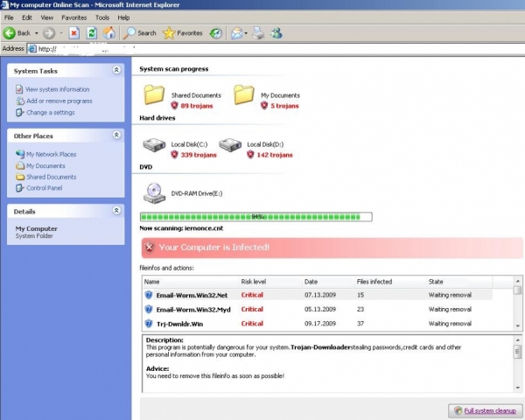Click the red shield next to 142 trojans
This screenshot has height=420, width=525.
coord(250,155)
